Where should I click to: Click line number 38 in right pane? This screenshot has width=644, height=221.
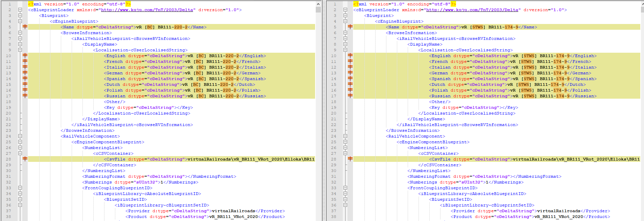(334, 217)
